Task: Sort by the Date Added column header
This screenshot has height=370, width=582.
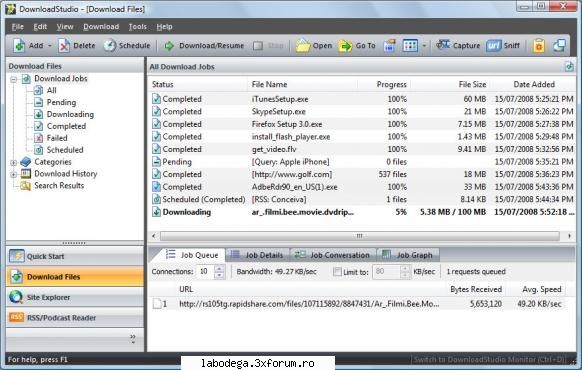Action: (533, 84)
